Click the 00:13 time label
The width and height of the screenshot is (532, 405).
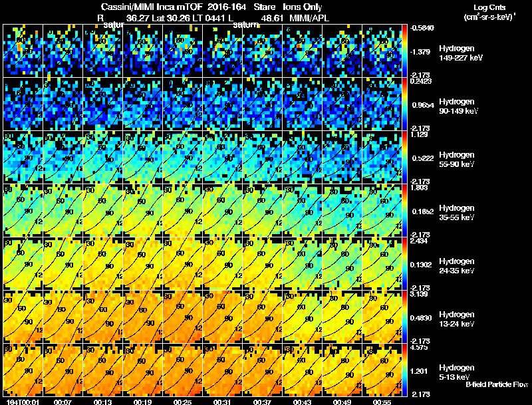click(103, 402)
